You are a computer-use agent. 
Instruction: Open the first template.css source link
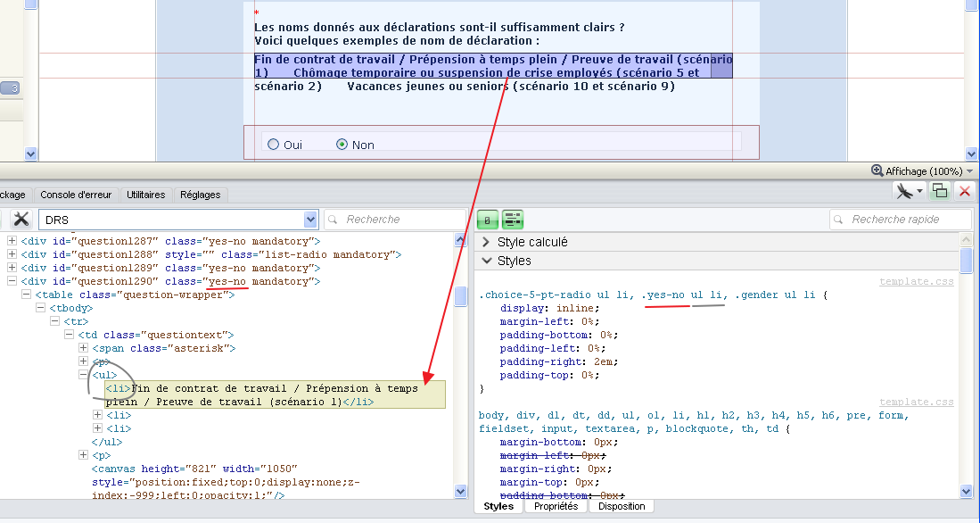click(916, 281)
